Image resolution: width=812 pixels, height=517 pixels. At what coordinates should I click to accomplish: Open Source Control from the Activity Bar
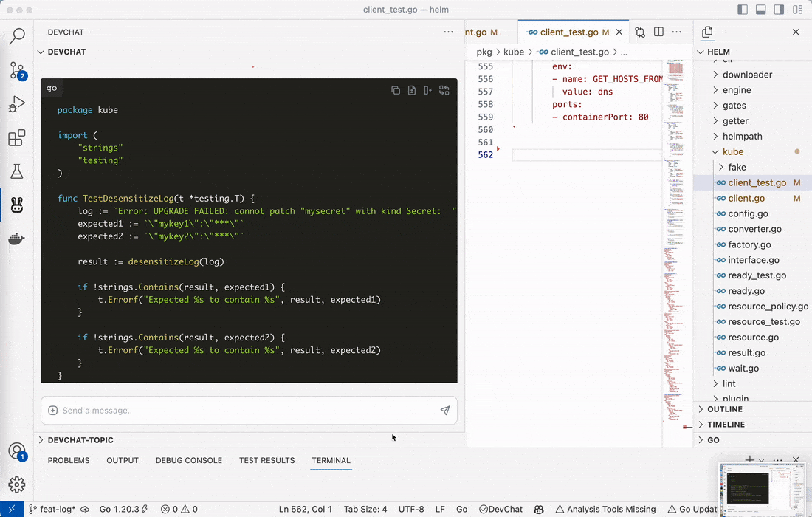coord(16,70)
